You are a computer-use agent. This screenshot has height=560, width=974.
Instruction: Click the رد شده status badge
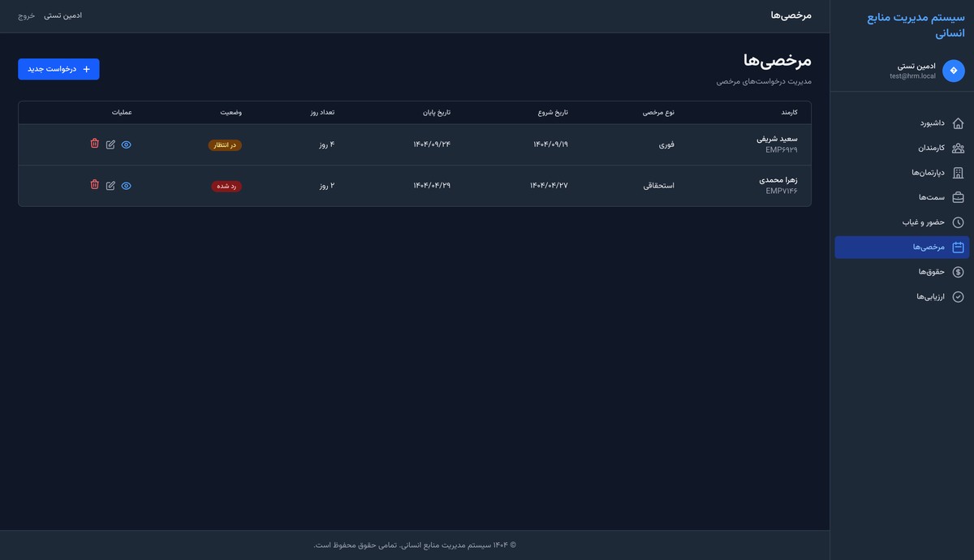tap(226, 186)
